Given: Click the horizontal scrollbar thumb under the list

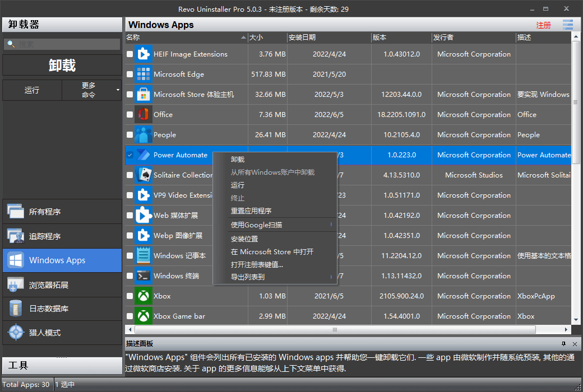Looking at the screenshot, I should 335,330.
